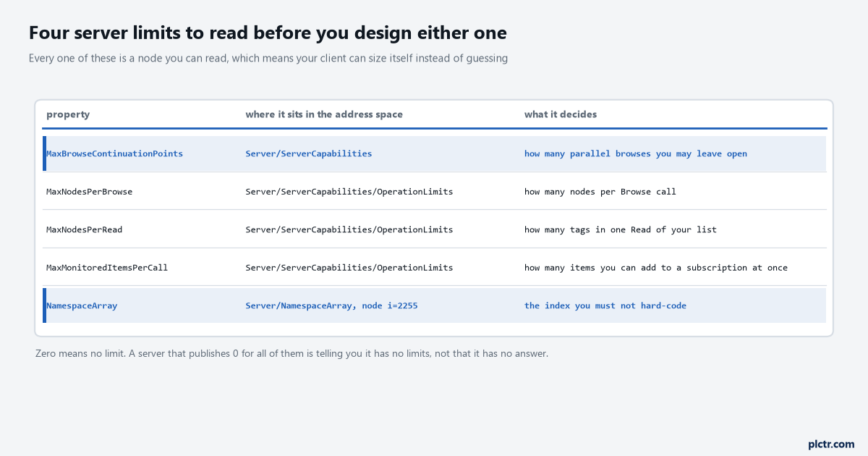Select the OperationLimits path in the MaxNodesPerBrowse row
868x456 pixels.
click(x=349, y=192)
